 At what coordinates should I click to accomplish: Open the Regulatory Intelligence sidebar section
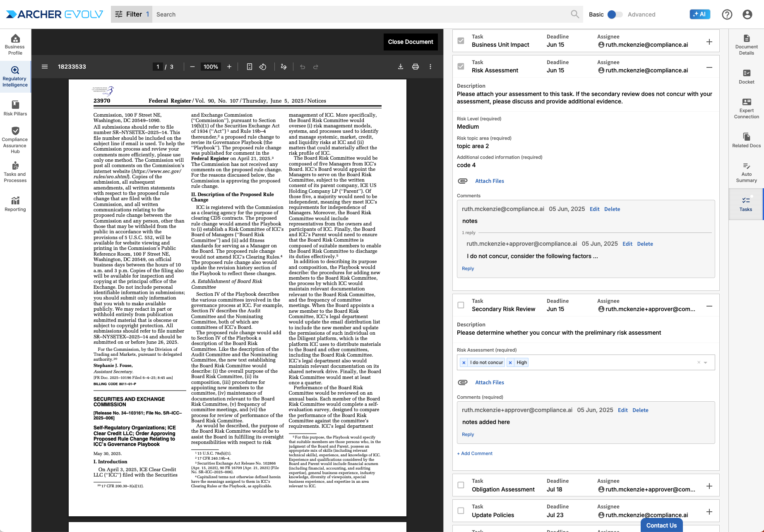pyautogui.click(x=15, y=77)
